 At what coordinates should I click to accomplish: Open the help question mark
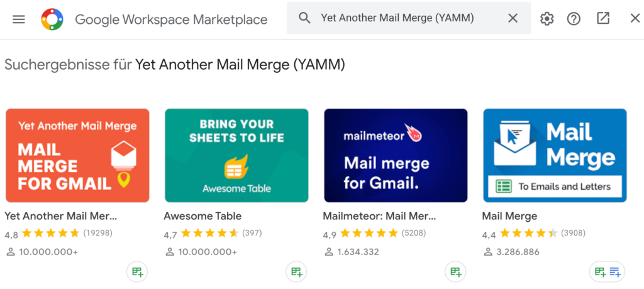[x=574, y=18]
